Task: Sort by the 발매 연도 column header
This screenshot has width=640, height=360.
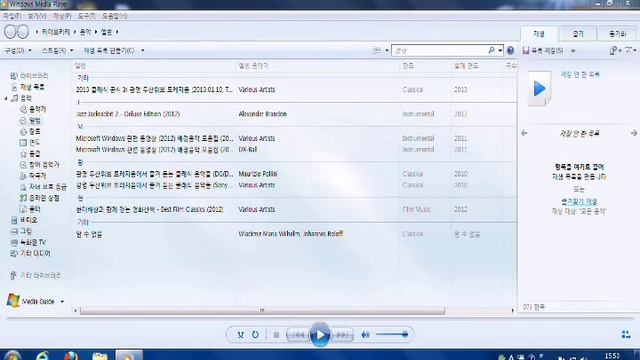Action: [x=466, y=66]
